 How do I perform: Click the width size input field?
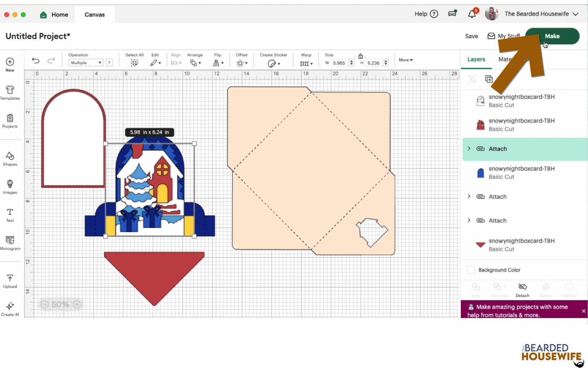point(339,63)
